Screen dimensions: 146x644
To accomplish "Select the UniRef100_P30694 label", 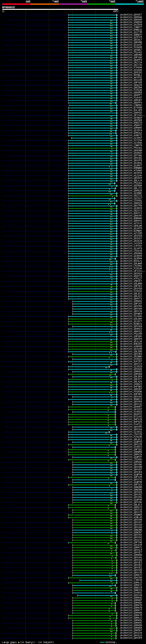I will [x=131, y=67].
